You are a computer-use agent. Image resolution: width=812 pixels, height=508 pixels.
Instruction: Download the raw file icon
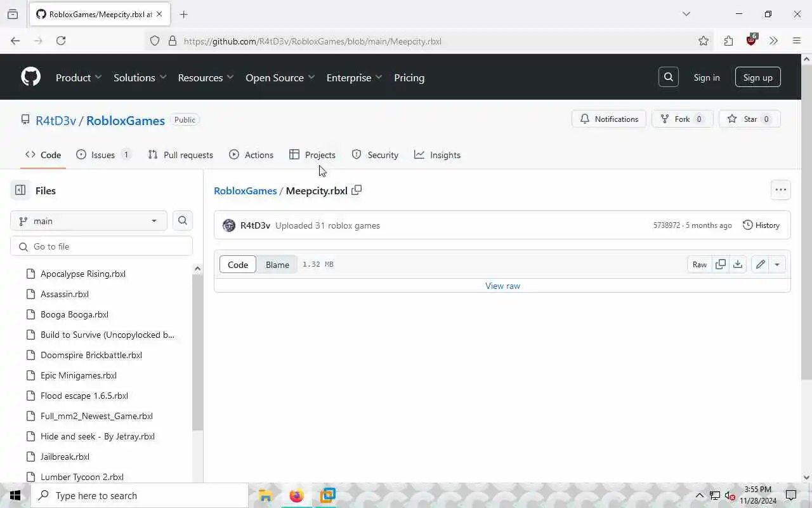[x=738, y=264]
